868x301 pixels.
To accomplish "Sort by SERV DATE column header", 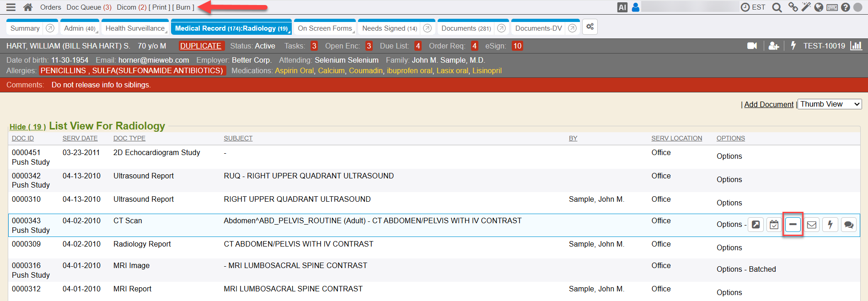I will coord(80,138).
